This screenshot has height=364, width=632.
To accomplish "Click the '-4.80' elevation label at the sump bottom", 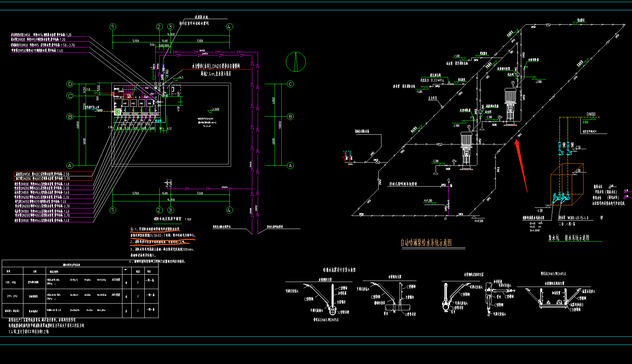I will tap(540, 211).
